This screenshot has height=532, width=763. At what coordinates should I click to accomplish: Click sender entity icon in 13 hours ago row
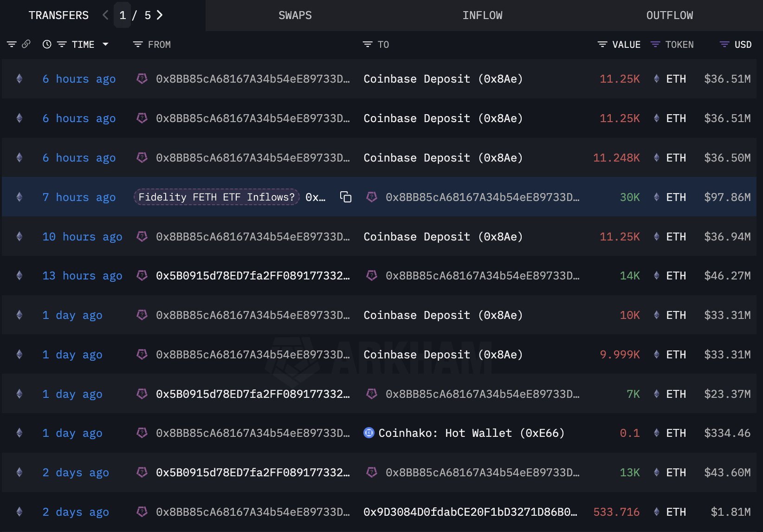[x=142, y=276]
